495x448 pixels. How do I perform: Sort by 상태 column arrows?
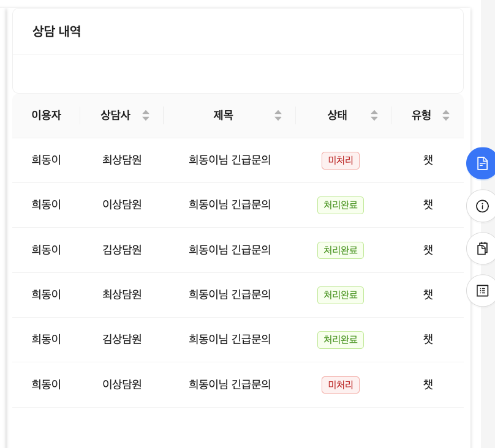coord(374,115)
